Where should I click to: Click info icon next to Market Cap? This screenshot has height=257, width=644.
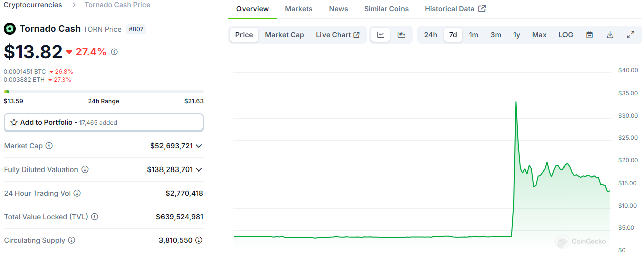[x=49, y=146]
